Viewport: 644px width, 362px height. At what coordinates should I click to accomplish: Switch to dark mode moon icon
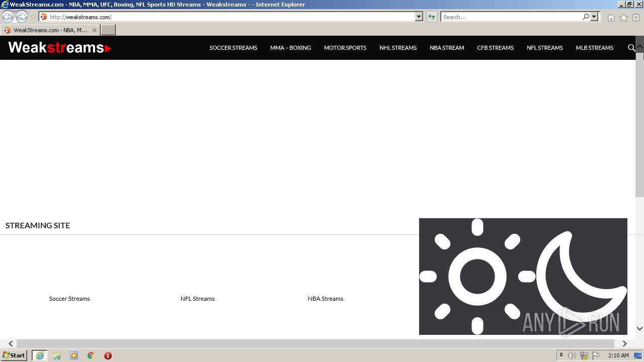point(581,277)
